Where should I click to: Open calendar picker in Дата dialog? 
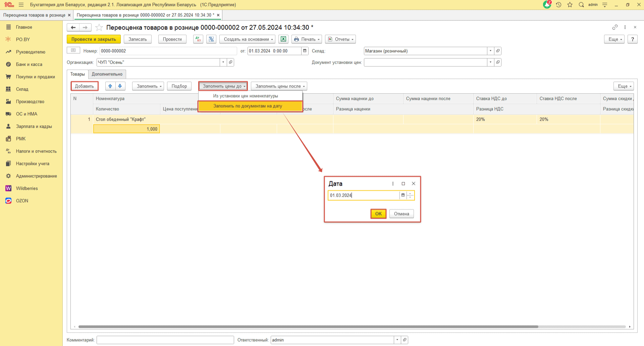(403, 195)
